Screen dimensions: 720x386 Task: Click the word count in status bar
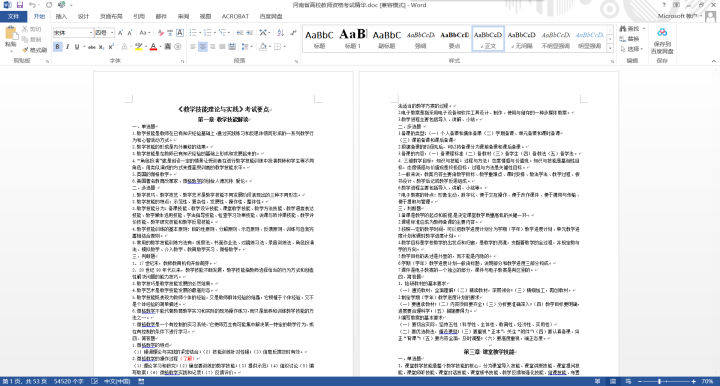68,381
